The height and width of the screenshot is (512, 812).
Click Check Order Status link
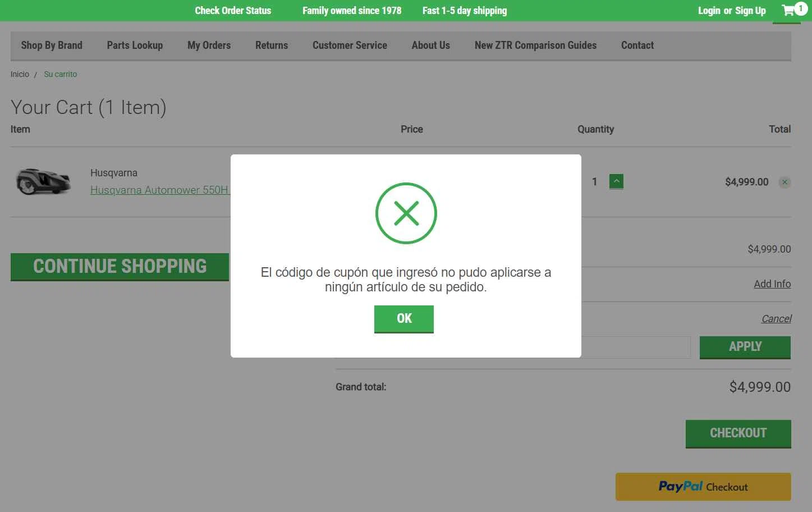[x=233, y=11]
